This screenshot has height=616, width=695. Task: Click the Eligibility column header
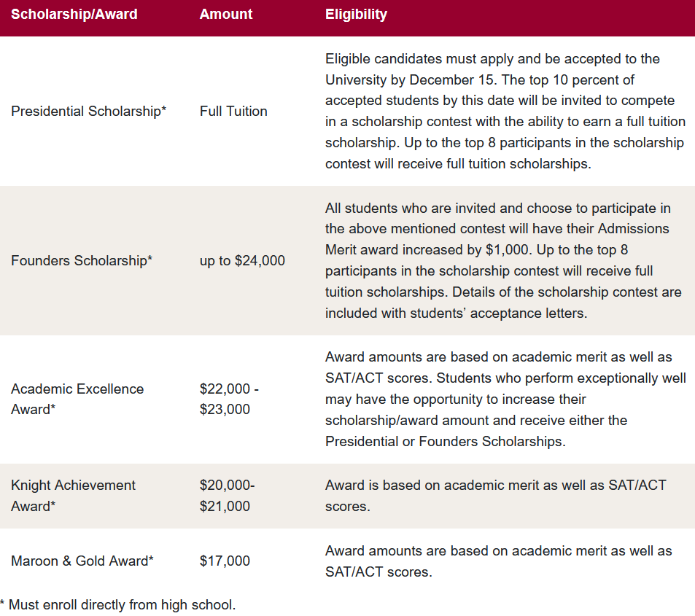[356, 15]
